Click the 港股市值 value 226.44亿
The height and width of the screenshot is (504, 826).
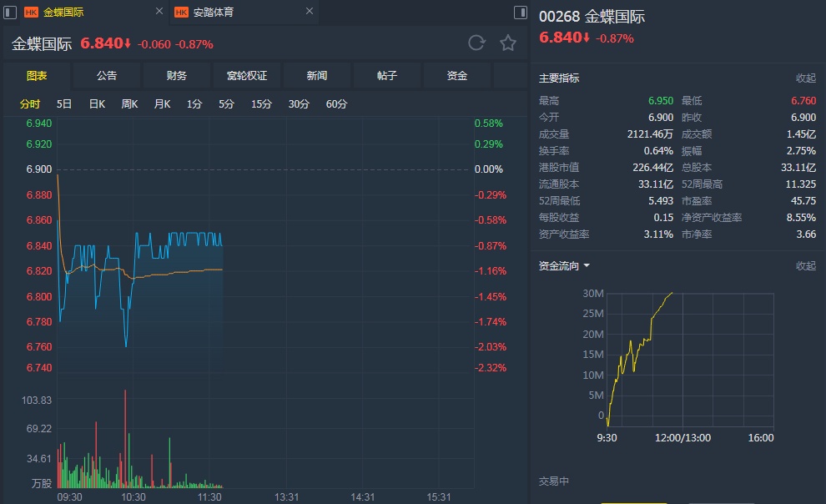tap(652, 168)
